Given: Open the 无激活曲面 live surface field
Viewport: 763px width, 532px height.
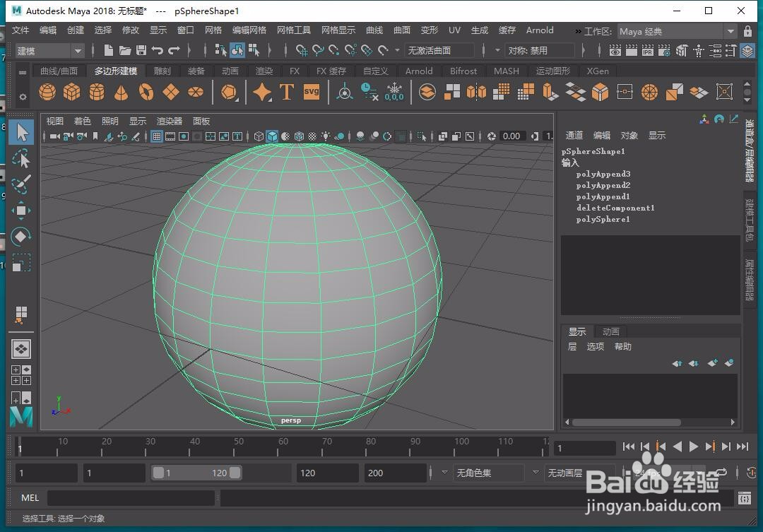Looking at the screenshot, I should [439, 50].
